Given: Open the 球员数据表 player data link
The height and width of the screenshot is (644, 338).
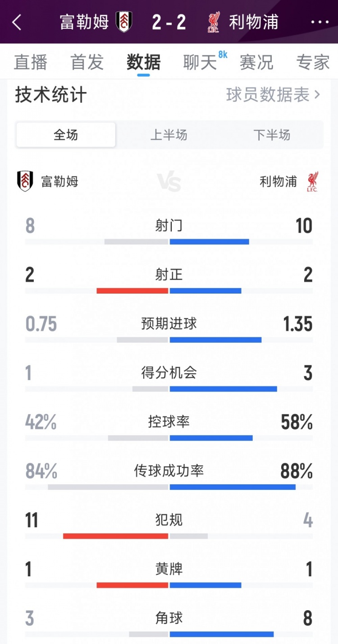Looking at the screenshot, I should (x=268, y=95).
